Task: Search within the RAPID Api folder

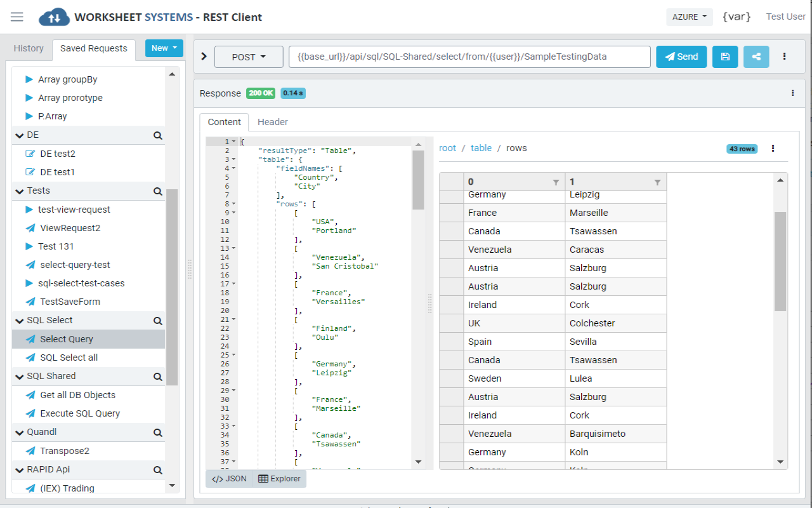Action: (157, 470)
